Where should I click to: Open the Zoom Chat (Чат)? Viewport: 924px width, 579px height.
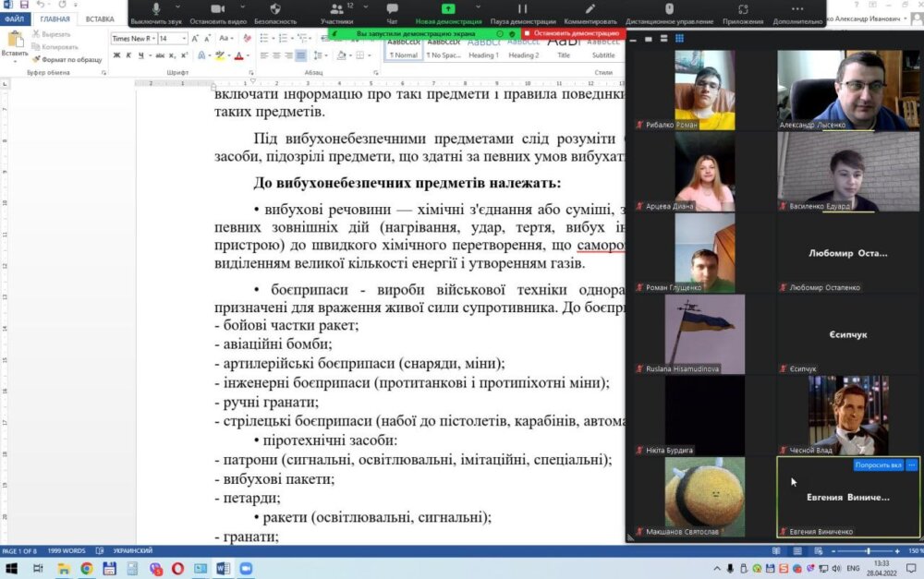pos(392,13)
